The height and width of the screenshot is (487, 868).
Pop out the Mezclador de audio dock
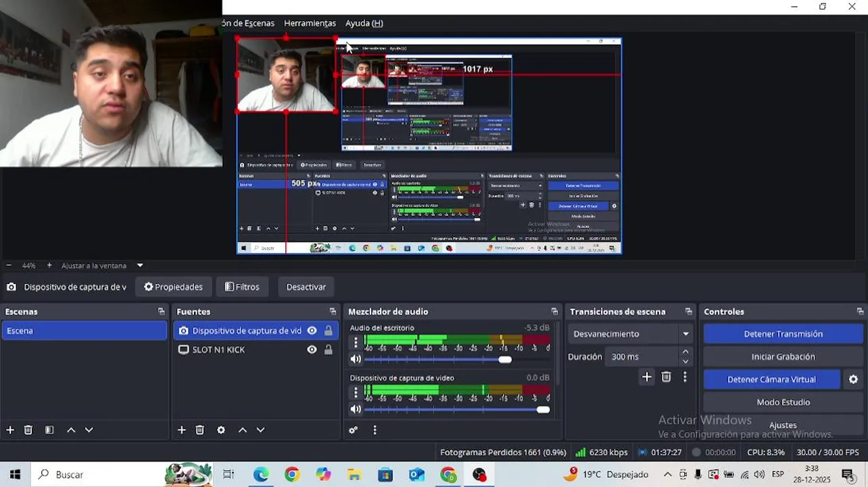(554, 312)
